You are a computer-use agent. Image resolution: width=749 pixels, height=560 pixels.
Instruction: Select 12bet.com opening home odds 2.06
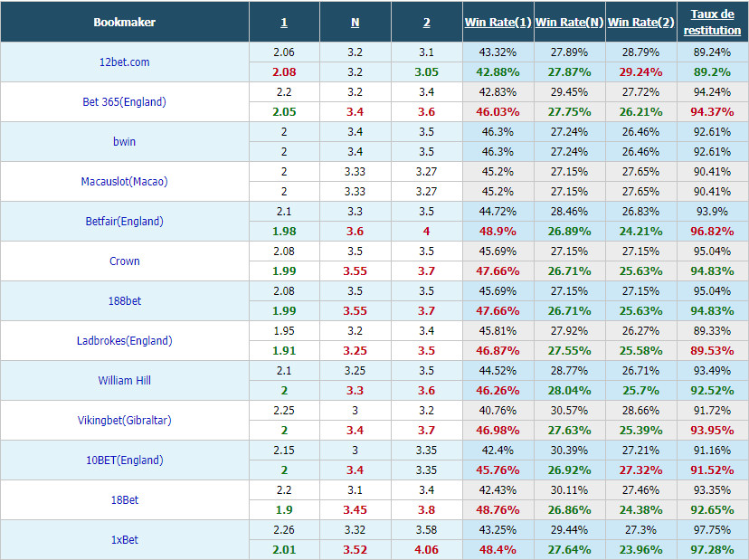284,52
